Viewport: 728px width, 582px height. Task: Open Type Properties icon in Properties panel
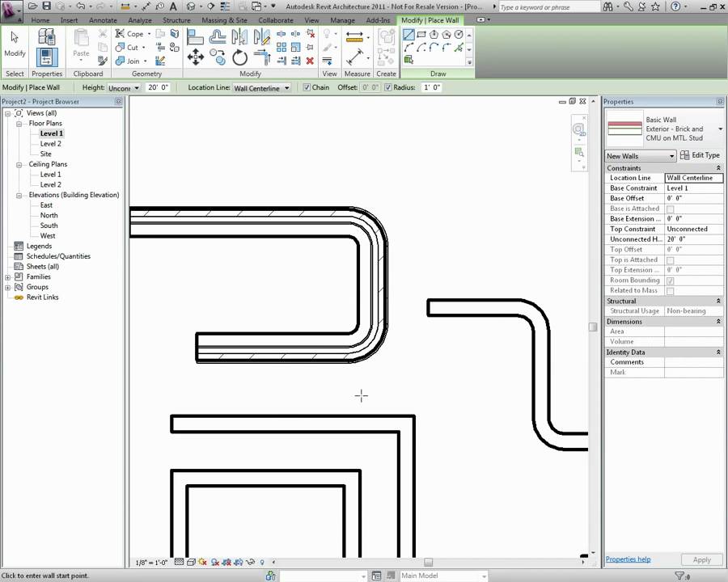click(46, 36)
